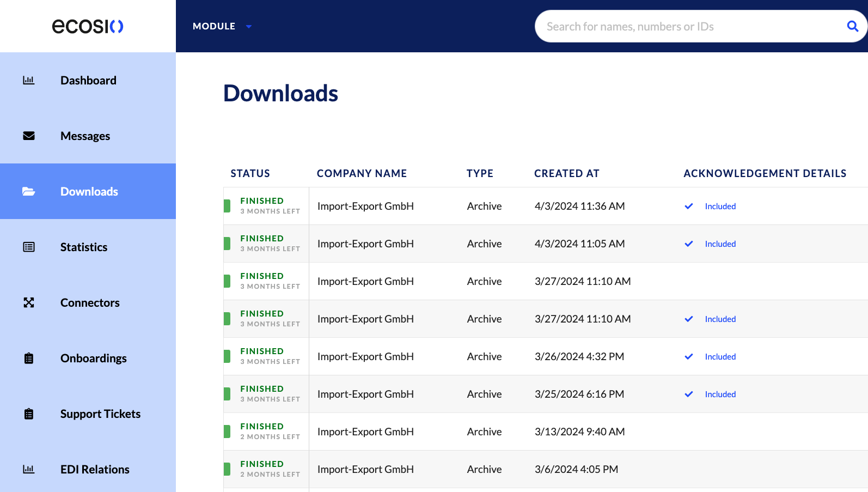868x492 pixels.
Task: Click FINISHED status of 3/25/2024 6:16 PM row
Action: [x=262, y=389]
